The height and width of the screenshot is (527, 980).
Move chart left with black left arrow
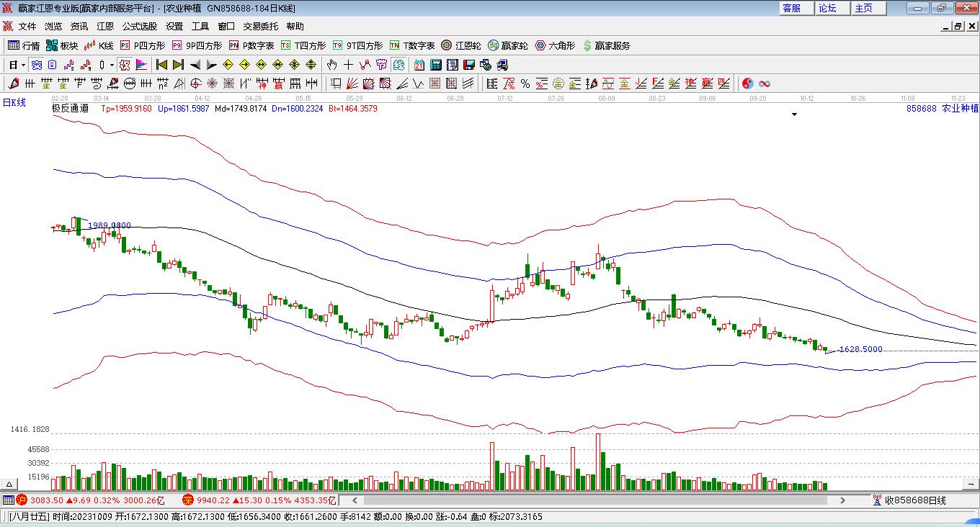click(x=195, y=65)
